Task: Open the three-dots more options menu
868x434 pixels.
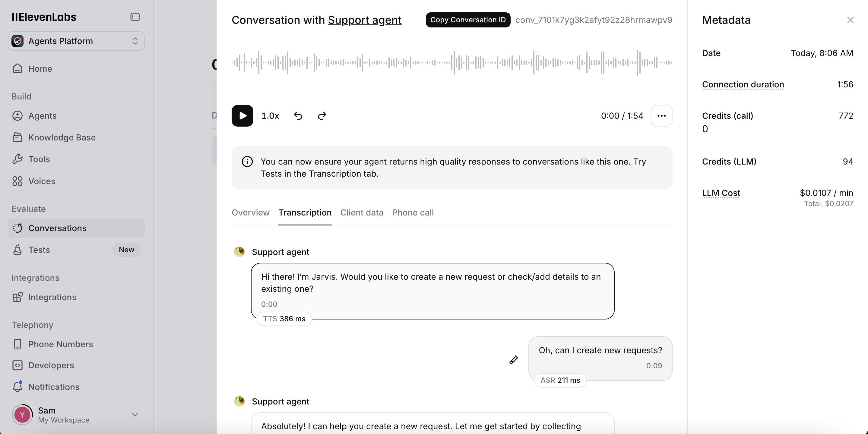Action: (x=661, y=115)
